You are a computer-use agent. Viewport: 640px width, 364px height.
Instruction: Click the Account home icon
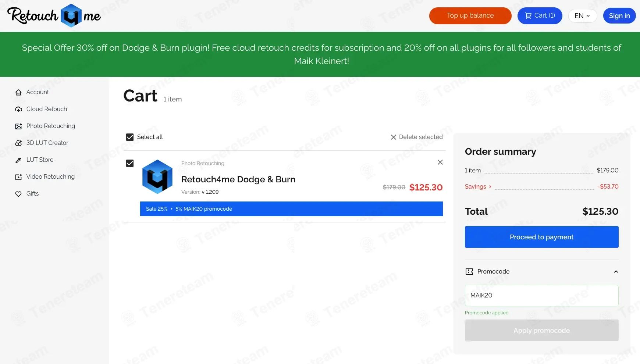click(x=18, y=92)
